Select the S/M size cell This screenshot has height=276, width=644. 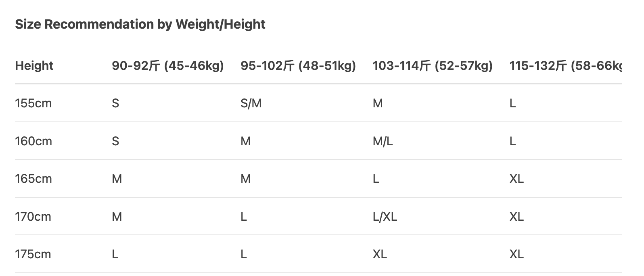click(251, 103)
